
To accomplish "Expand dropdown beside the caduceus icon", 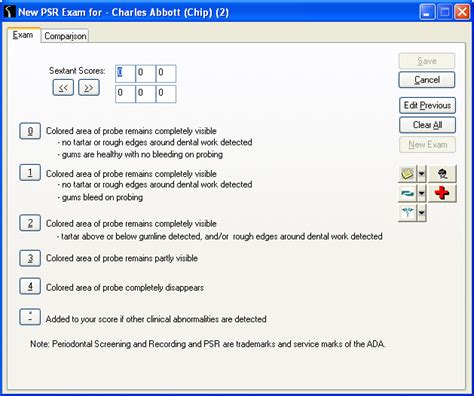I will 422,213.
